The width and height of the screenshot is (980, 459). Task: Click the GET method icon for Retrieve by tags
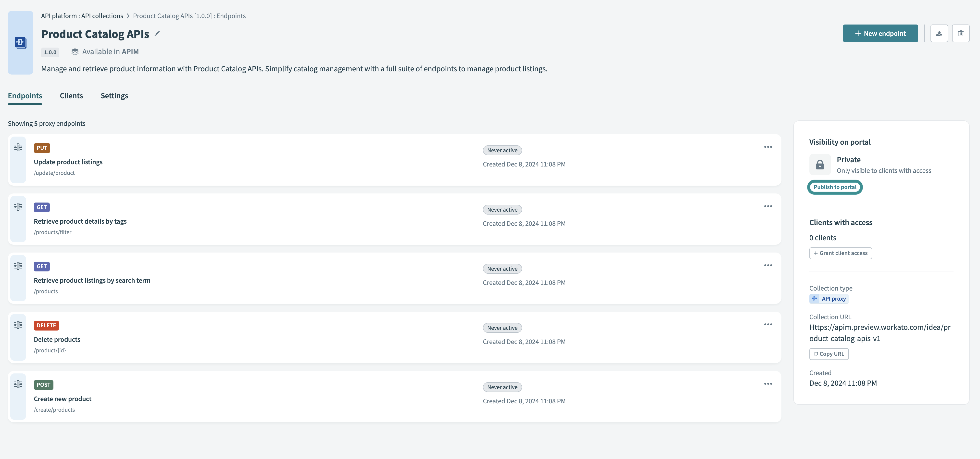click(x=41, y=207)
